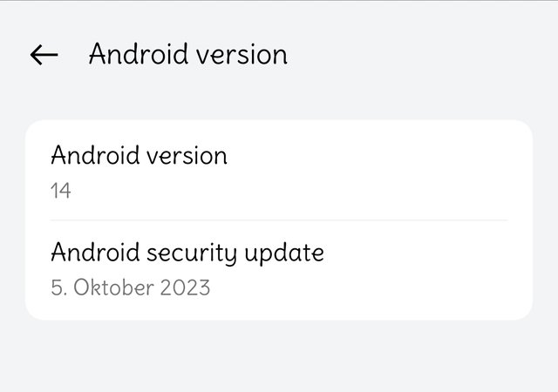Click the word Android in the first card row
558x392 pixels.
[95, 155]
